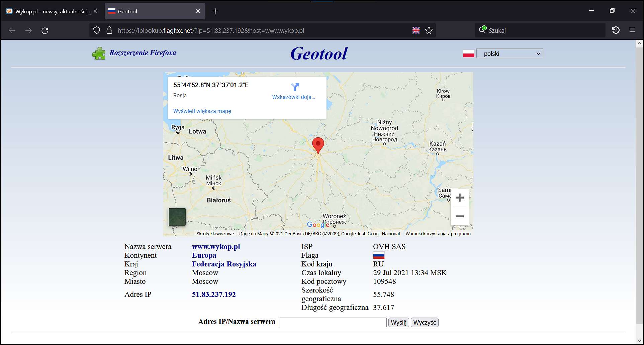Viewport: 644px width, 345px height.
Task: Click the search engine magnifier icon
Action: coord(482,30)
